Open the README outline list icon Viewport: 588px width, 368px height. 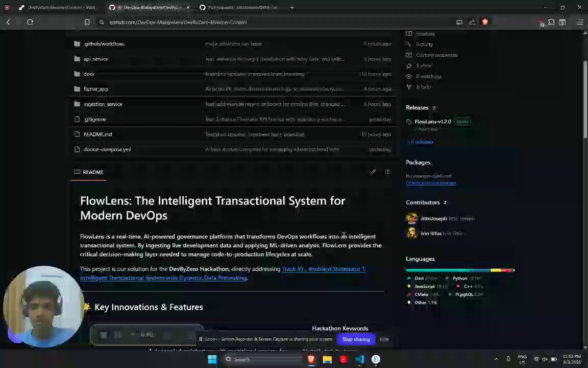coord(387,172)
